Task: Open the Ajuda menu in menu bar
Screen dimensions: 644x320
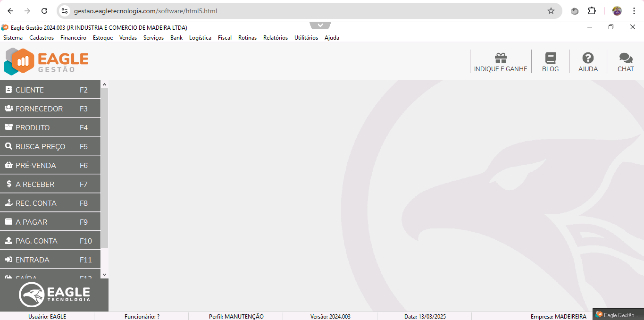Action: (x=332, y=38)
